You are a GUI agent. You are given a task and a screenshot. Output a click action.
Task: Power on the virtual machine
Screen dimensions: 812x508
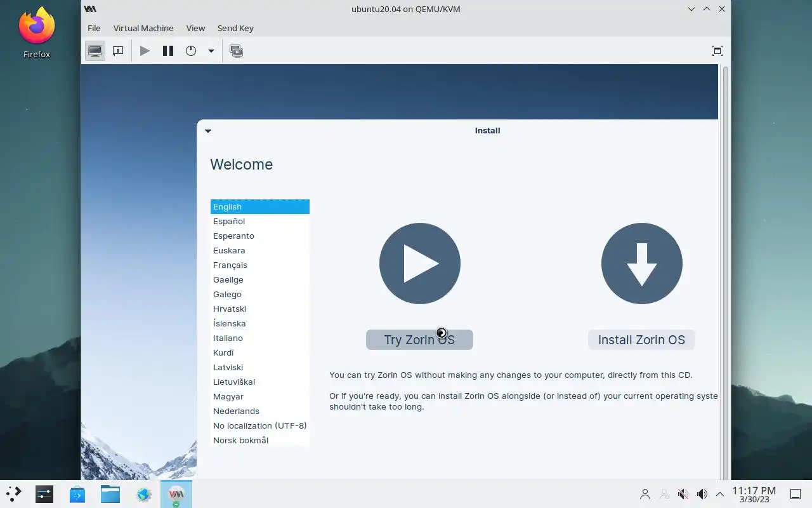145,51
